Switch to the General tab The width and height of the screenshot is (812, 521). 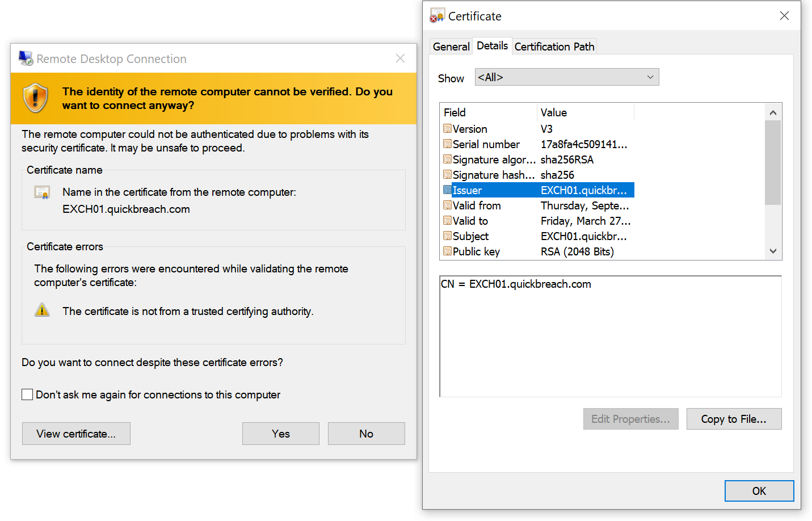coord(451,47)
